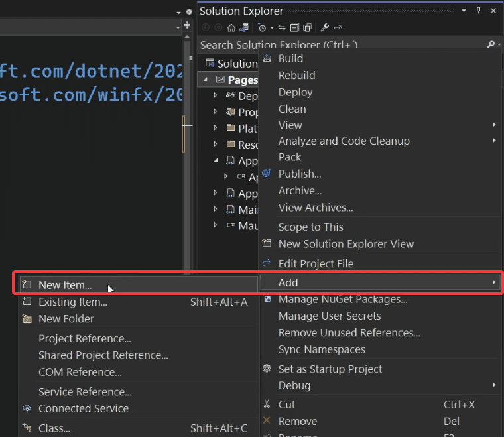Image resolution: width=504 pixels, height=437 pixels.
Task: Switch views with the Visual Studio icon
Action: coord(244,28)
